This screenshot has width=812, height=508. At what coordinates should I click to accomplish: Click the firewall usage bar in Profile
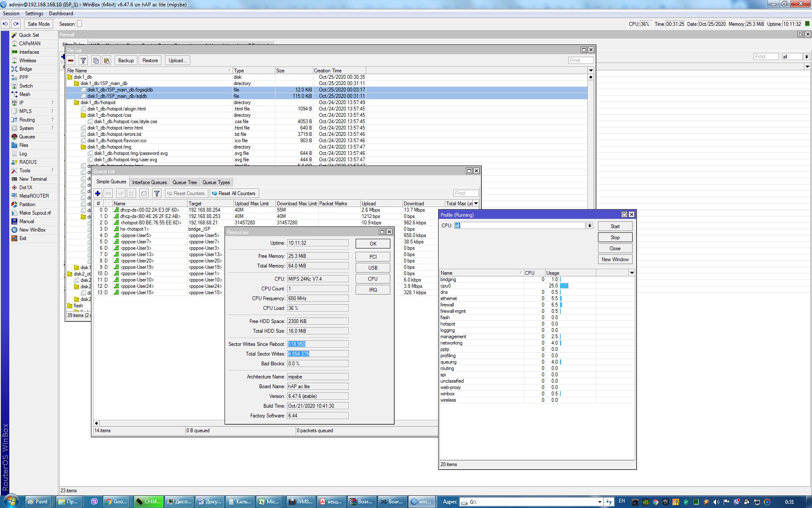pos(561,305)
